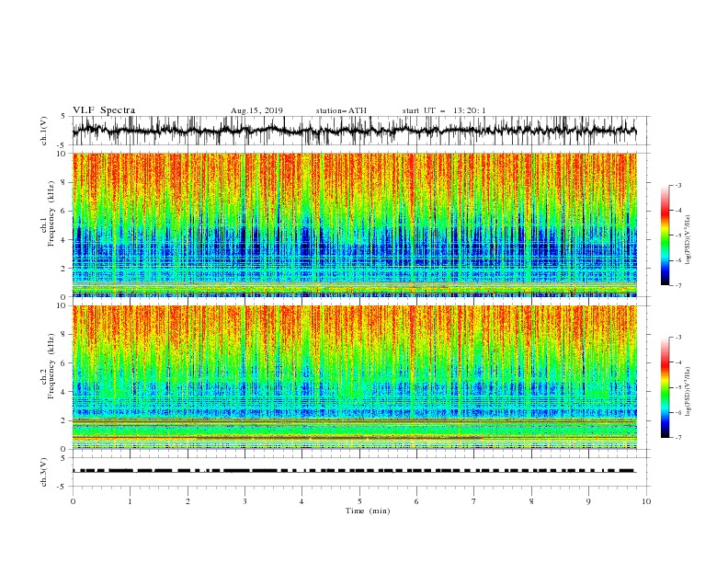Click the '-3' tick on ch.1 color bar
Screen dimensions: 728x563
click(x=678, y=185)
